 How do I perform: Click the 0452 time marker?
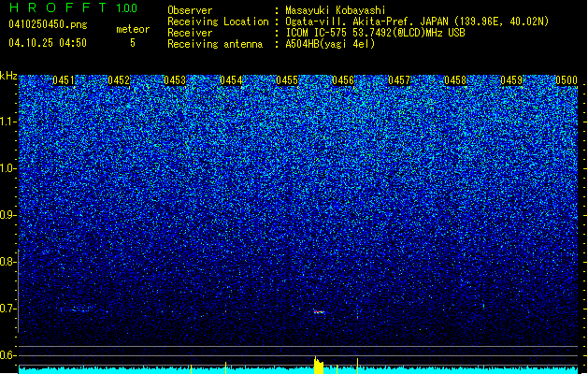coord(119,80)
